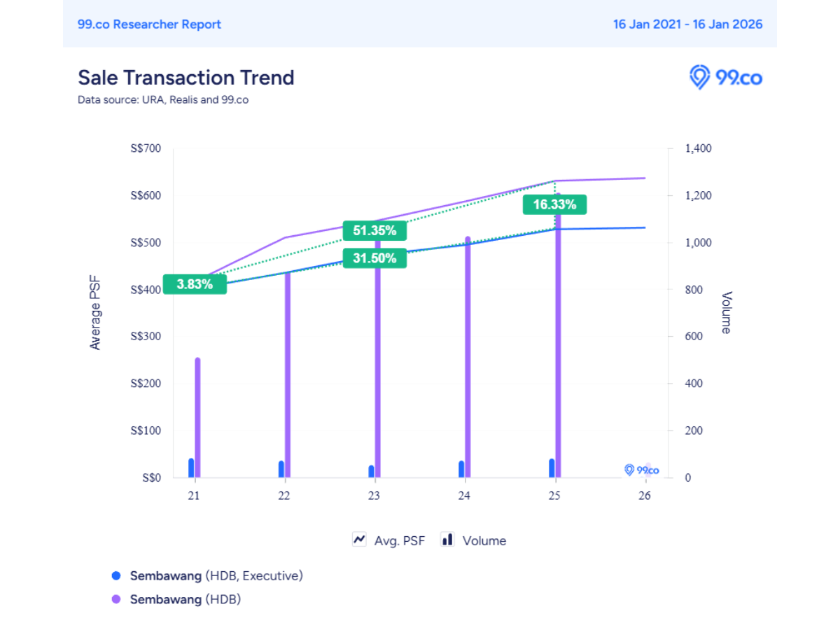Click the small 99.co watermark in chart

[x=641, y=470]
